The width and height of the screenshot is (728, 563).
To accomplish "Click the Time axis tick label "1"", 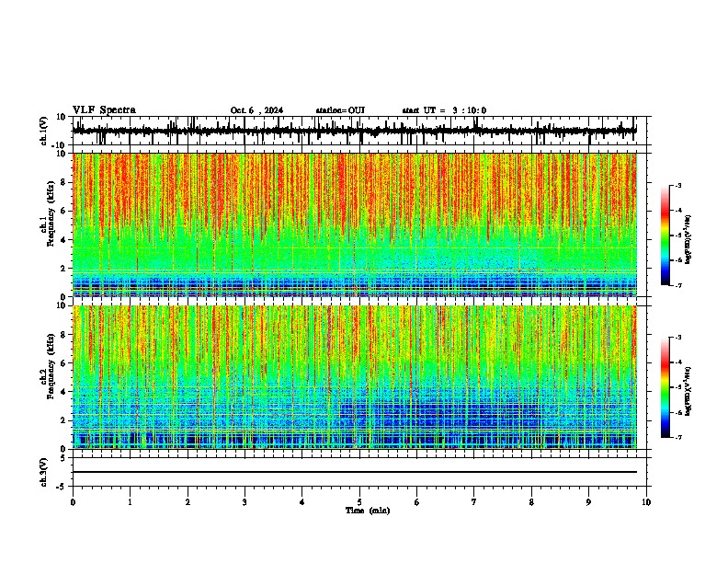I will (130, 502).
